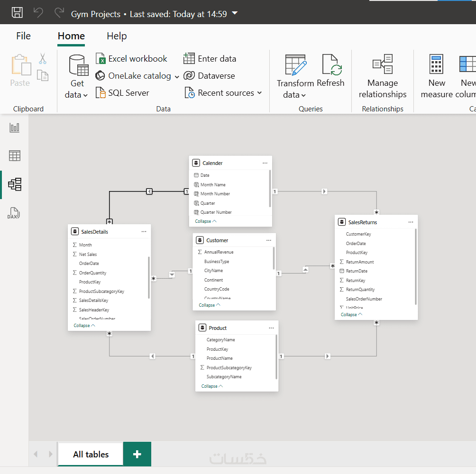
Task: Open Customer table options menu
Action: (x=269, y=240)
